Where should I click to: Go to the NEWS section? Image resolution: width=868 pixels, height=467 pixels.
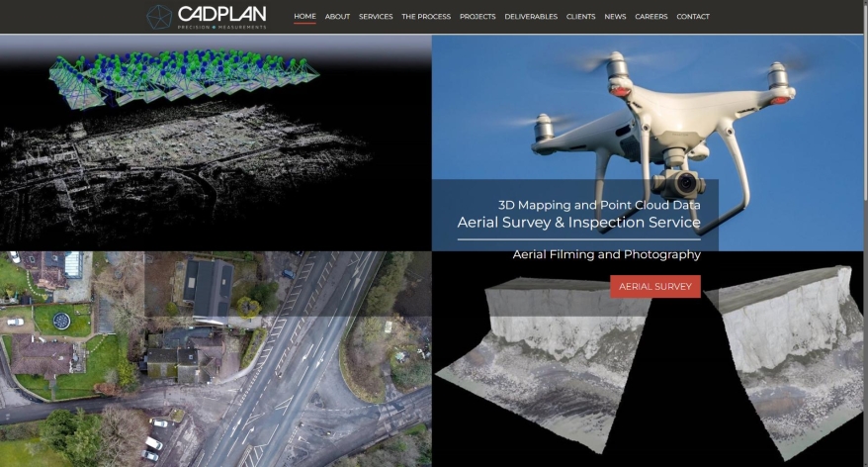point(615,17)
